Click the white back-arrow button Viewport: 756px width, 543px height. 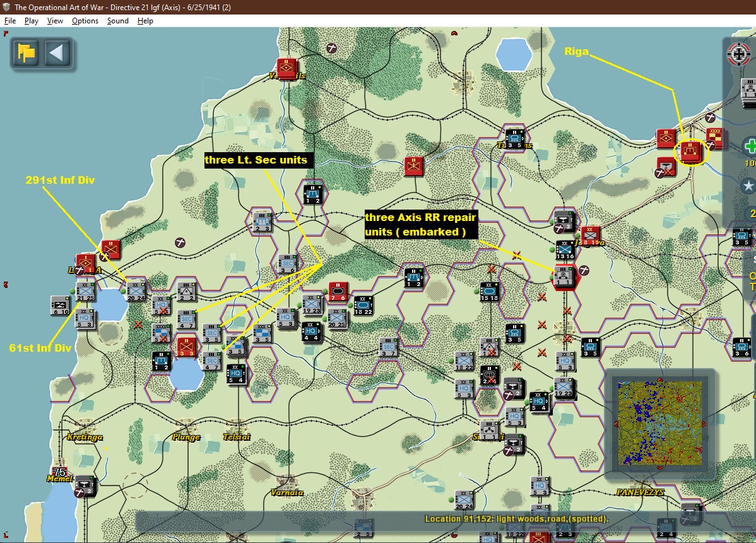click(57, 52)
